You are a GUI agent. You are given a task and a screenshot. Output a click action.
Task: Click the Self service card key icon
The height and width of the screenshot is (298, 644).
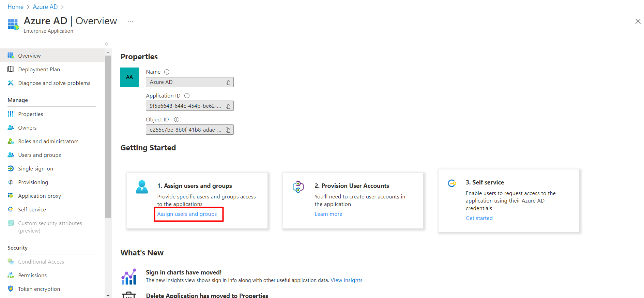[x=452, y=183]
